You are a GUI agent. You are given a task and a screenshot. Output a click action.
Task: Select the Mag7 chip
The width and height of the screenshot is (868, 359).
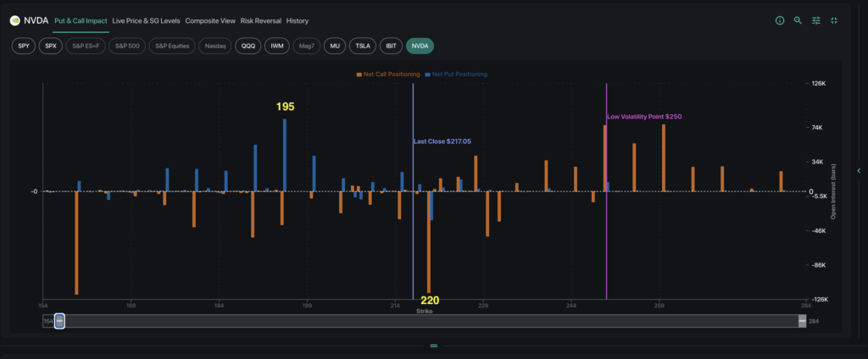tap(307, 46)
